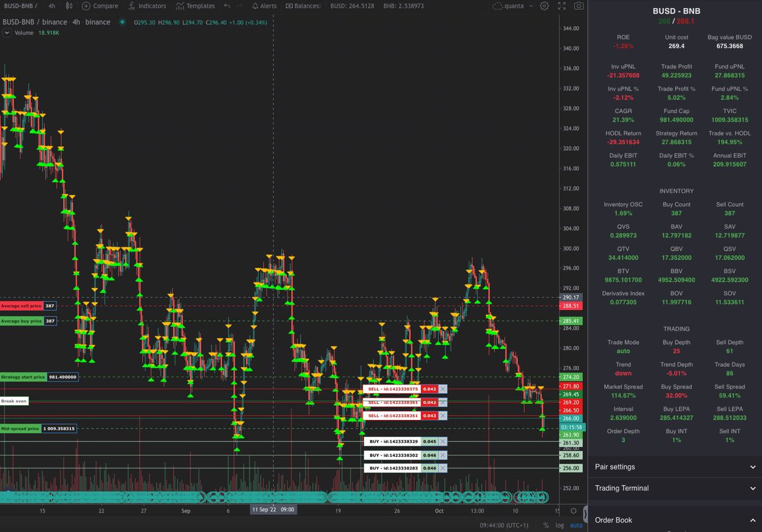762x532 pixels.
Task: Expand the Pair settings section
Action: 675,467
